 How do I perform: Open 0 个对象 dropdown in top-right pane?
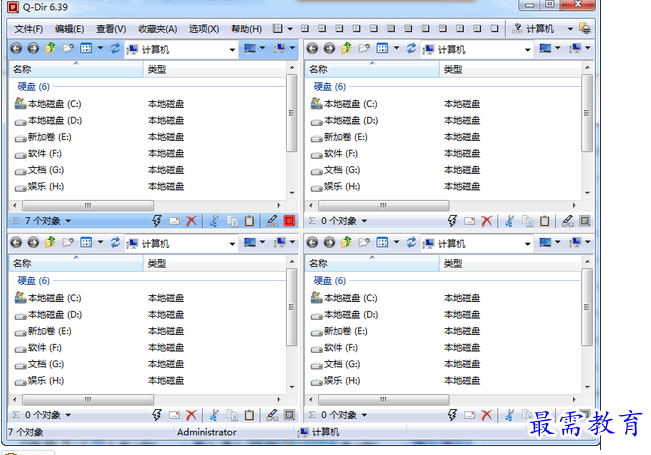(x=364, y=221)
